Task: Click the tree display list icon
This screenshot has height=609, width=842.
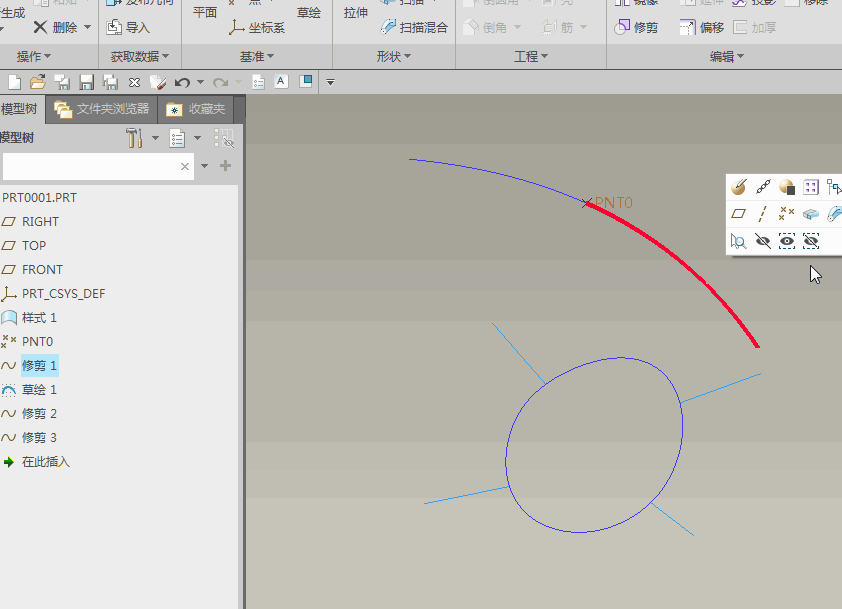Action: [177, 138]
